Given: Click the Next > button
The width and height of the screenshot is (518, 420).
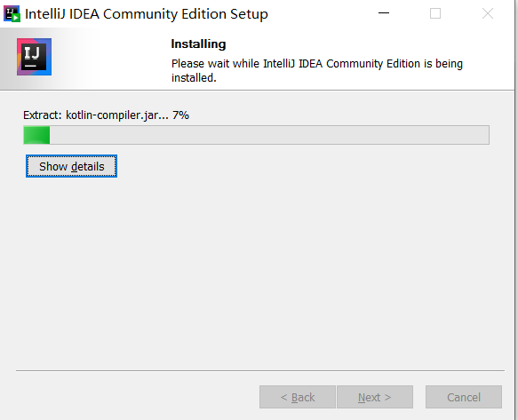Looking at the screenshot, I should [375, 397].
